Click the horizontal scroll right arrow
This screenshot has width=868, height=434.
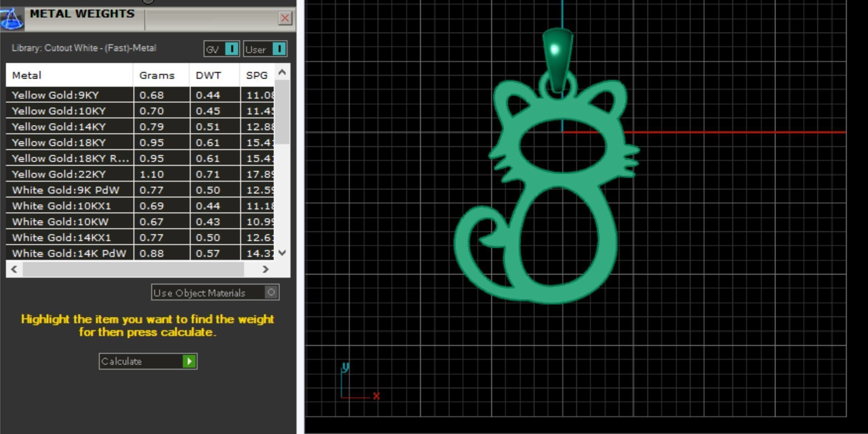tap(266, 269)
